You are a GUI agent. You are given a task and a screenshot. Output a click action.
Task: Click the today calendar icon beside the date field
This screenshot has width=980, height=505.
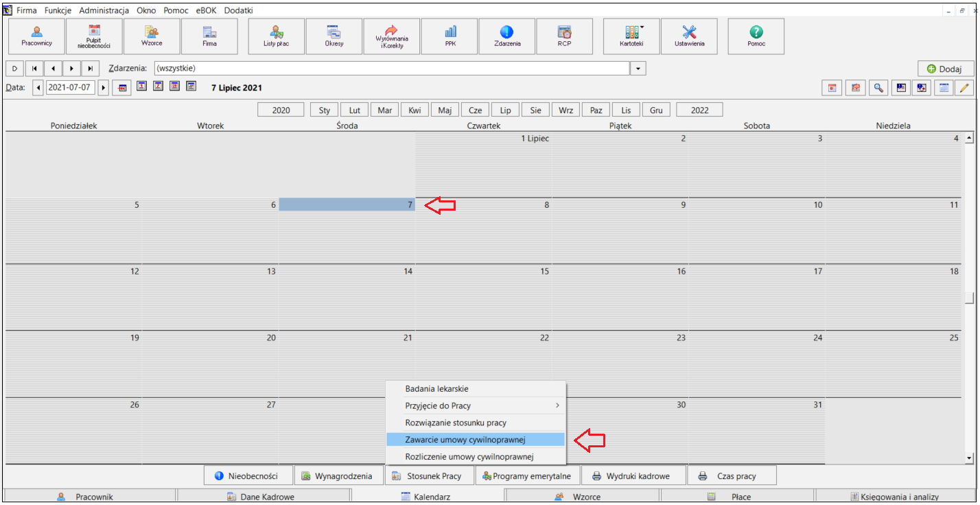[x=122, y=88]
